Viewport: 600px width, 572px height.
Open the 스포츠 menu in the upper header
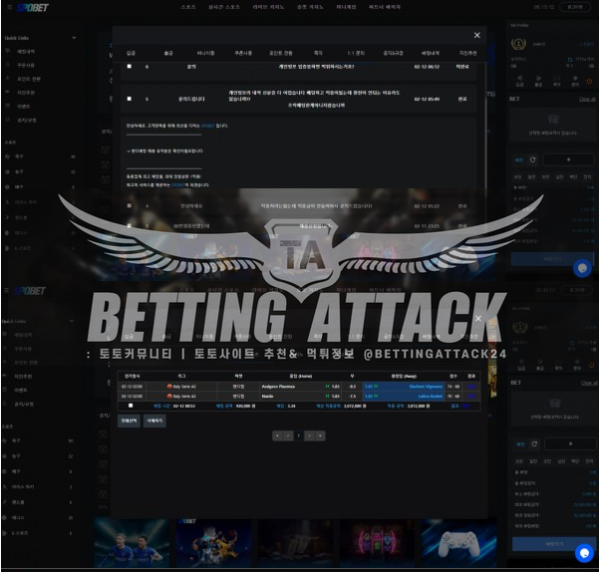[x=188, y=7]
